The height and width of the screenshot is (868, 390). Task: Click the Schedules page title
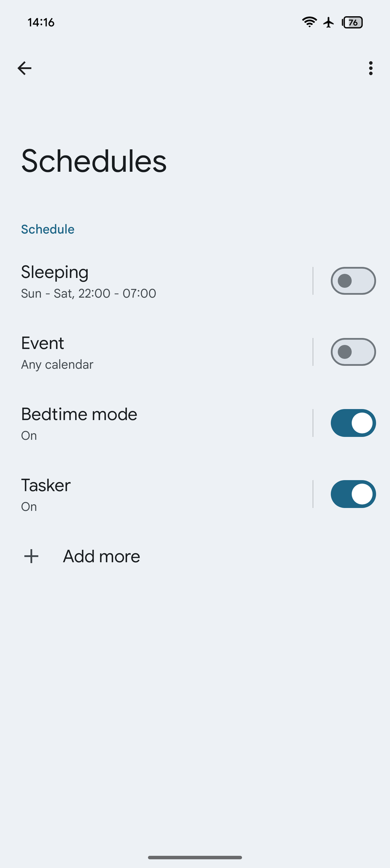point(94,161)
